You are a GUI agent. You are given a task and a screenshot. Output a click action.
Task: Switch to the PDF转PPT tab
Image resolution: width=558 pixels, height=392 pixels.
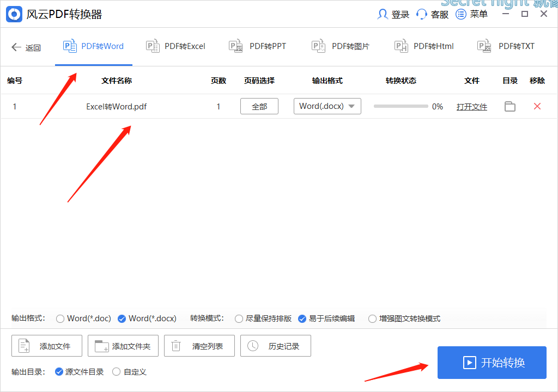[258, 46]
